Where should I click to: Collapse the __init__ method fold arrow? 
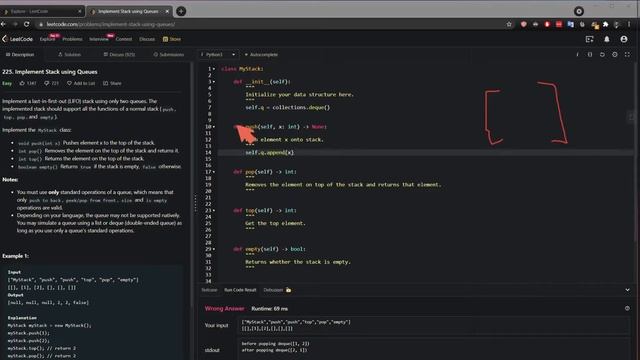tap(214, 82)
